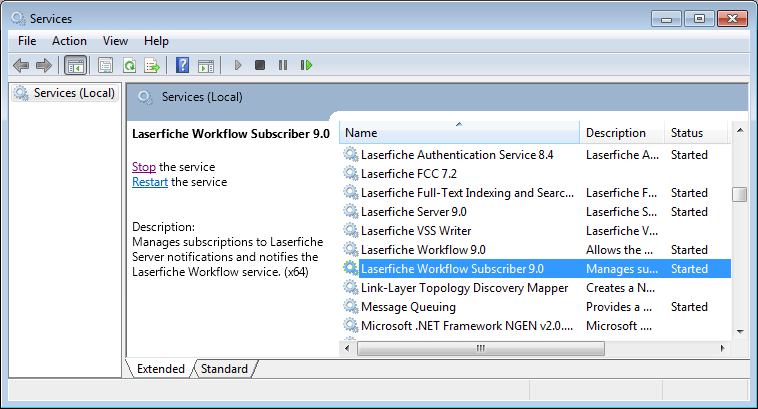Screen dimensions: 758x409
Task: Click the Restart the service link
Action: coord(150,182)
